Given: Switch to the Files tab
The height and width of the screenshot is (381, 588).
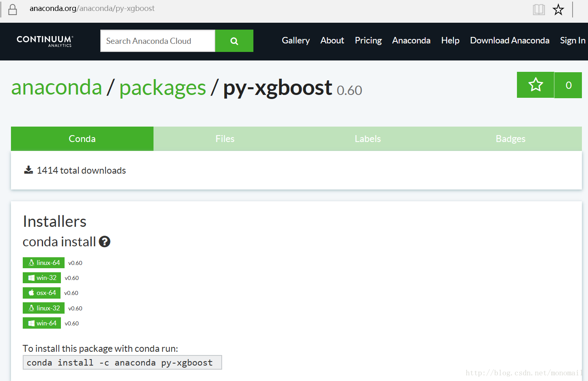Looking at the screenshot, I should point(225,139).
